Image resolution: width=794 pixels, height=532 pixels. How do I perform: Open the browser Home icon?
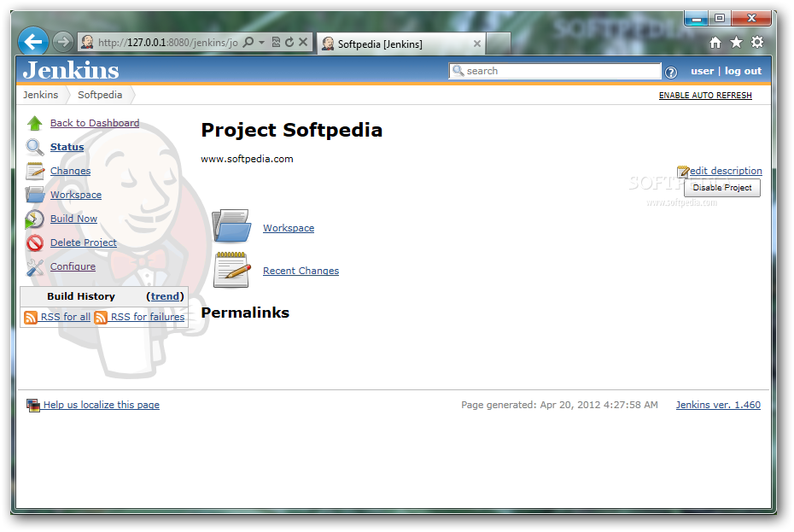point(715,43)
